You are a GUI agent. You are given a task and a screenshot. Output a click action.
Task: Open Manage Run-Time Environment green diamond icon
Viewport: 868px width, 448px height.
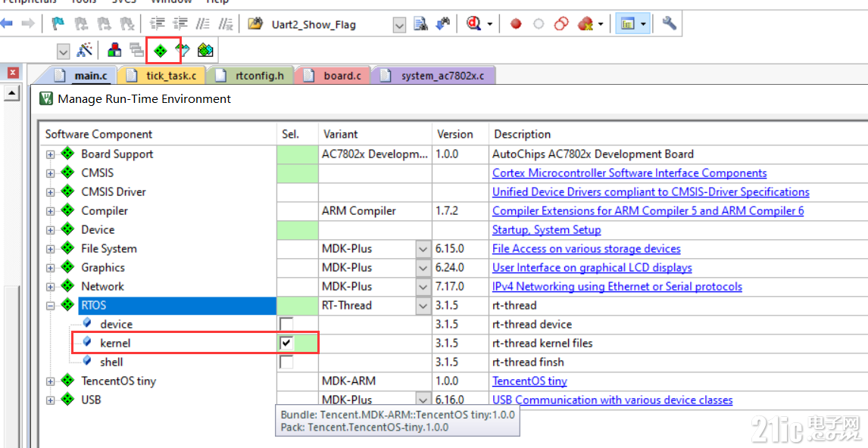pos(161,51)
